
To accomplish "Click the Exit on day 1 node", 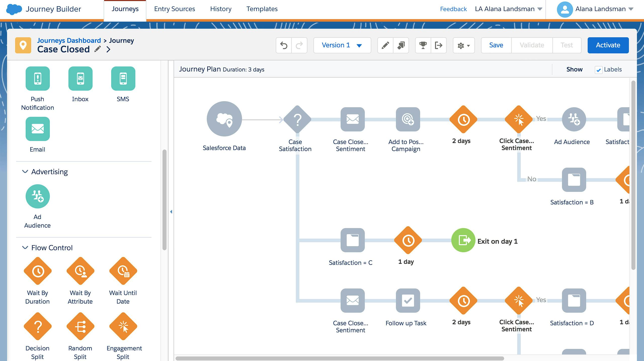I will [x=463, y=240].
